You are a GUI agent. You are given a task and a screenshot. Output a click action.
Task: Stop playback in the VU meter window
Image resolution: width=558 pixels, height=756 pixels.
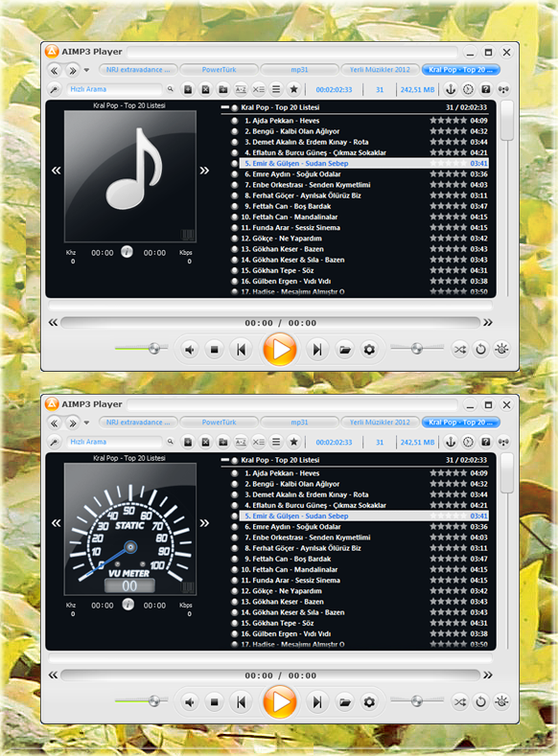[x=215, y=702]
